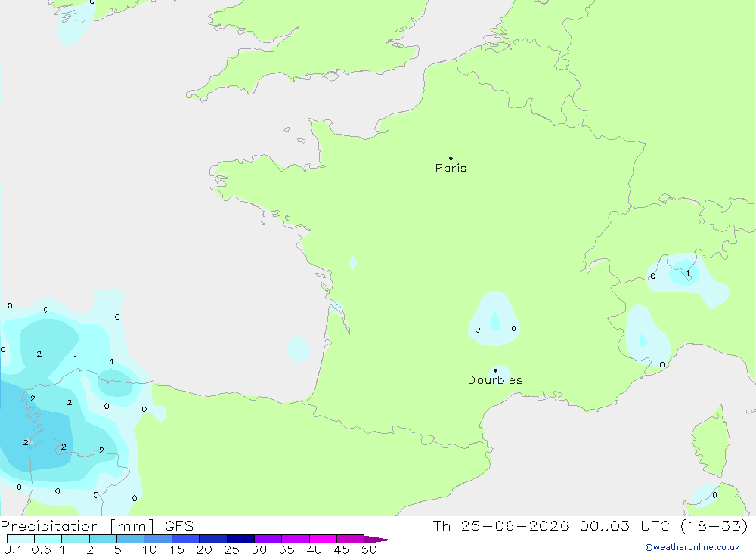Select the 20 mm dark blue legend swatch
This screenshot has height=554, width=756.
(x=213, y=539)
